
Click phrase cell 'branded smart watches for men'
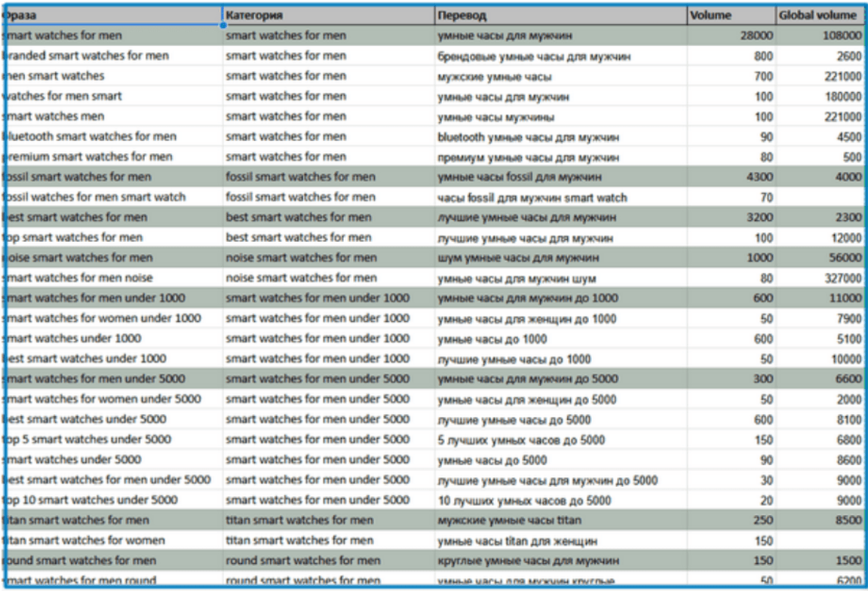point(113,56)
